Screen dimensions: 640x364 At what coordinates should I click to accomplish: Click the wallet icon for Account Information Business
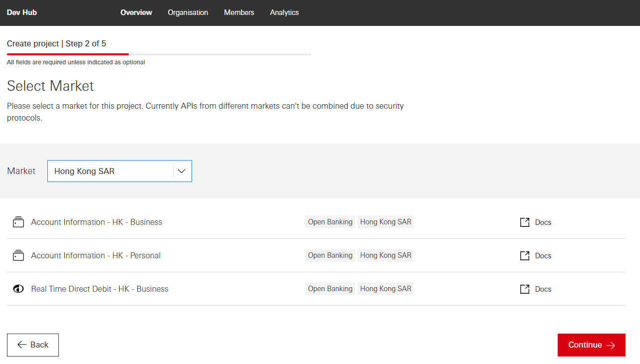(x=18, y=222)
